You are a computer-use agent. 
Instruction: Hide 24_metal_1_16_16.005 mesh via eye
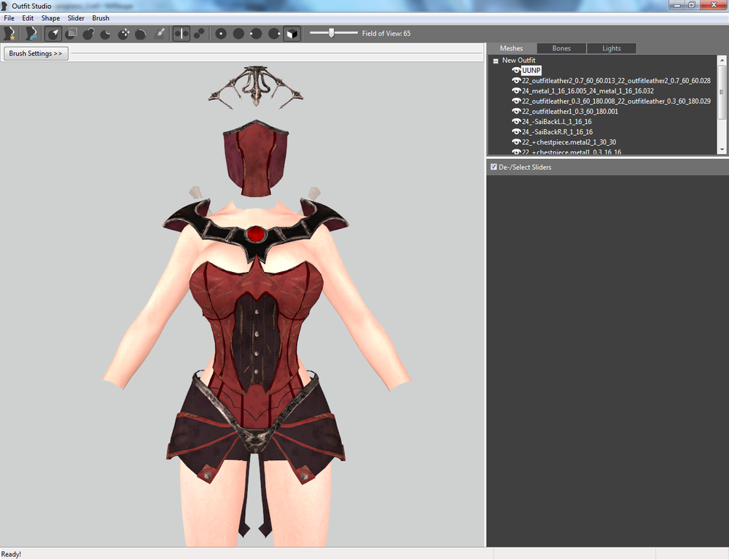[x=516, y=90]
